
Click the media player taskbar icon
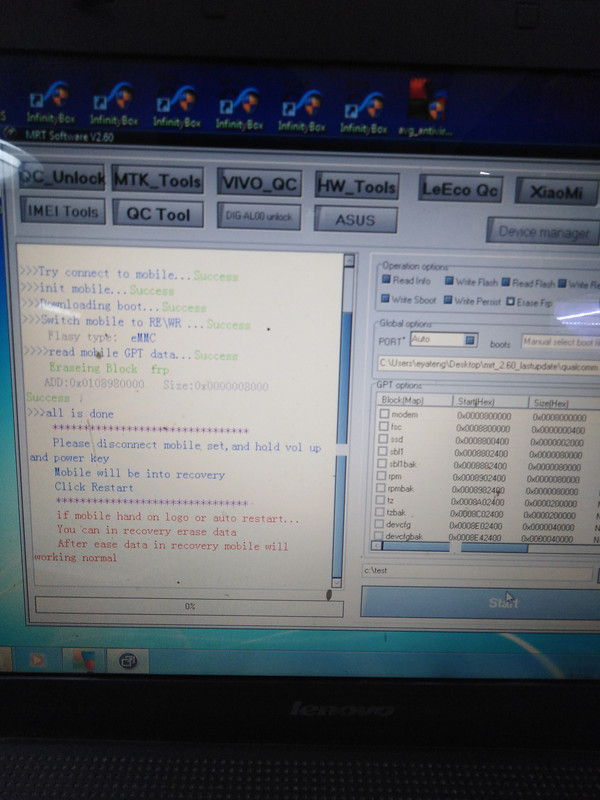point(36,660)
